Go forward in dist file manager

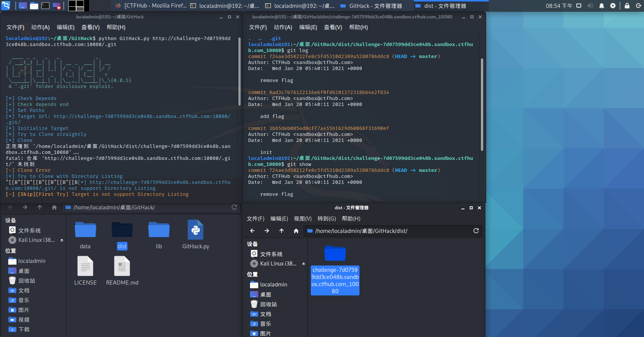(x=267, y=231)
